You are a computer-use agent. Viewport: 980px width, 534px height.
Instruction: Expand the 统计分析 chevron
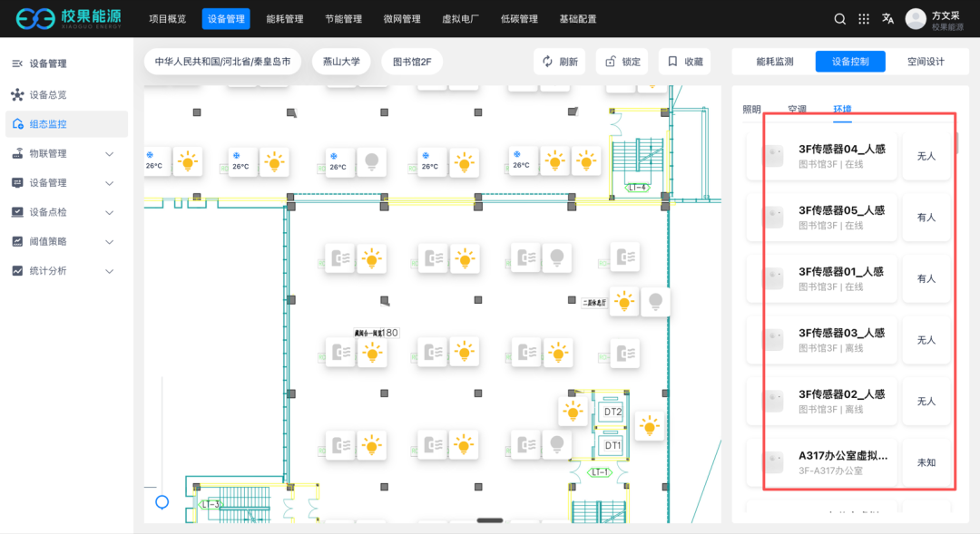pyautogui.click(x=110, y=271)
